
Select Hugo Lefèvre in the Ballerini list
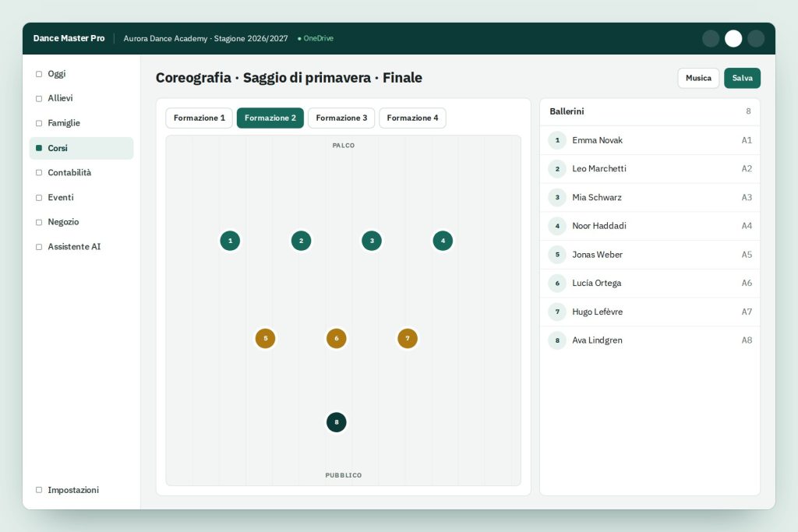650,312
